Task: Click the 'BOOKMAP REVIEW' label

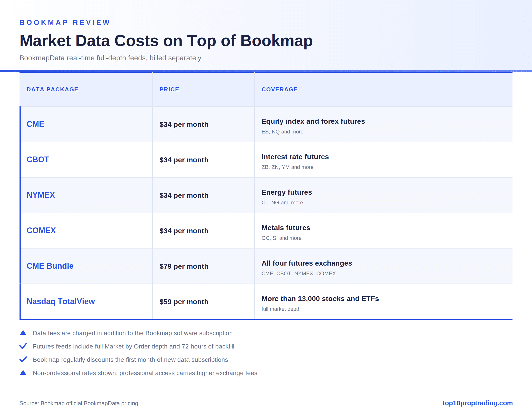Action: [x=65, y=22]
